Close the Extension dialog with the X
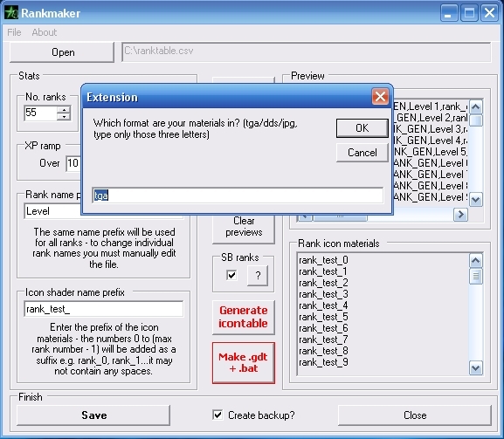This screenshot has width=504, height=439. 380,96
